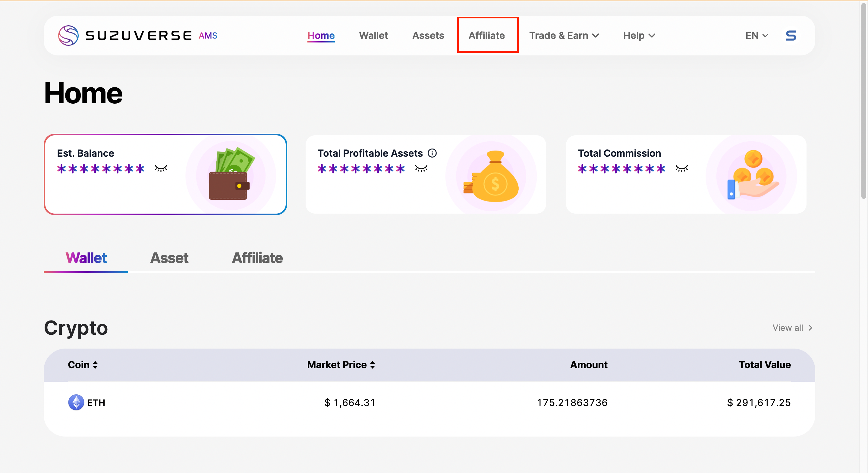Reveal the hidden Est. Balance value
This screenshot has height=473, width=868.
(x=161, y=168)
